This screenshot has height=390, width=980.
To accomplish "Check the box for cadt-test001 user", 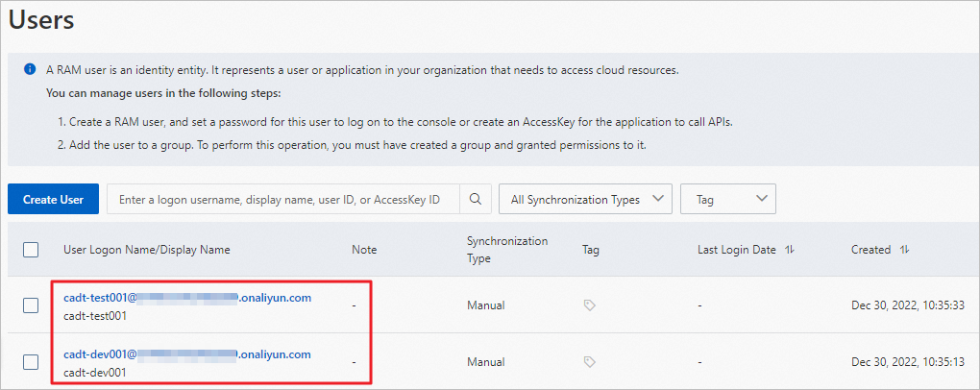I will [31, 305].
